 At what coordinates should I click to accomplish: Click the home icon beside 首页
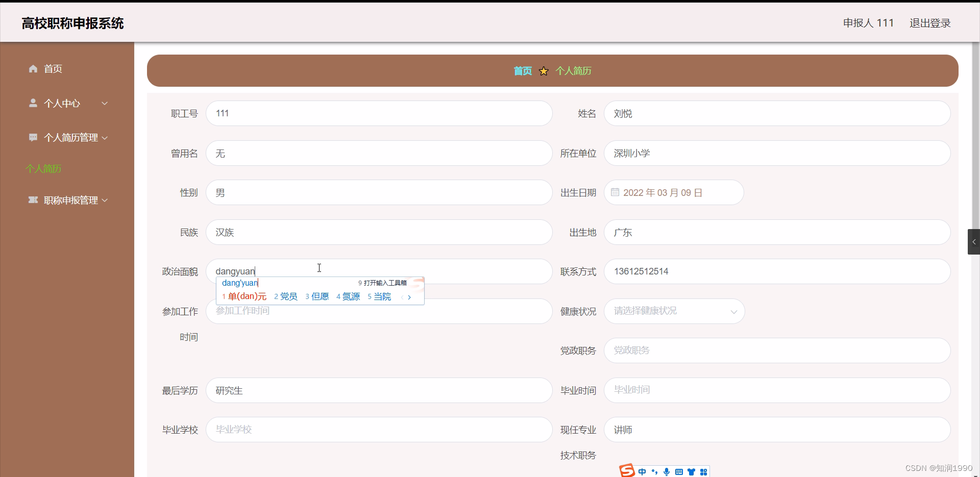click(x=33, y=69)
